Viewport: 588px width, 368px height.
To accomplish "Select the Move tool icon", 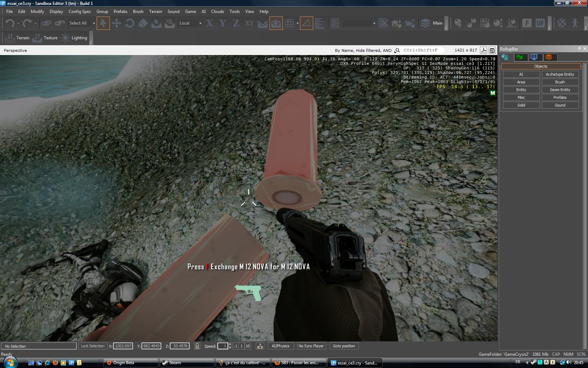I will [x=116, y=23].
